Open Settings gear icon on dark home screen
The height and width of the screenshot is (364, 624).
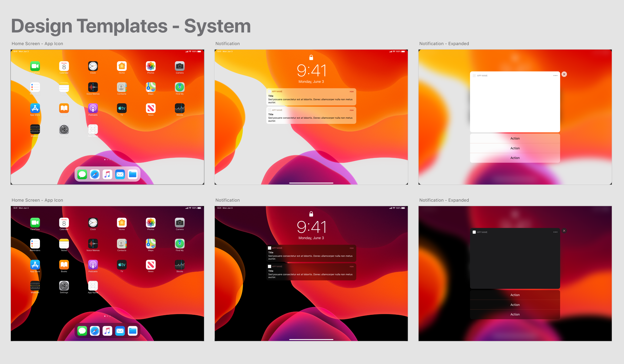(64, 286)
